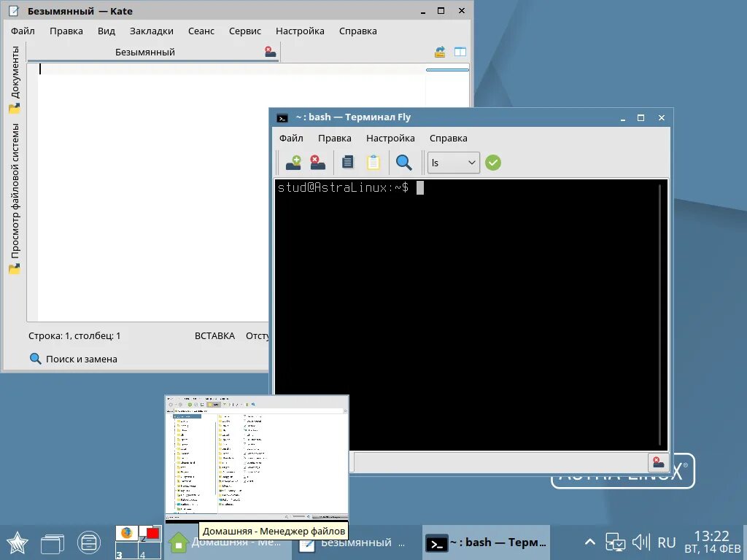Open the Закладки menu in Kate
The width and height of the screenshot is (747, 560).
(x=152, y=31)
